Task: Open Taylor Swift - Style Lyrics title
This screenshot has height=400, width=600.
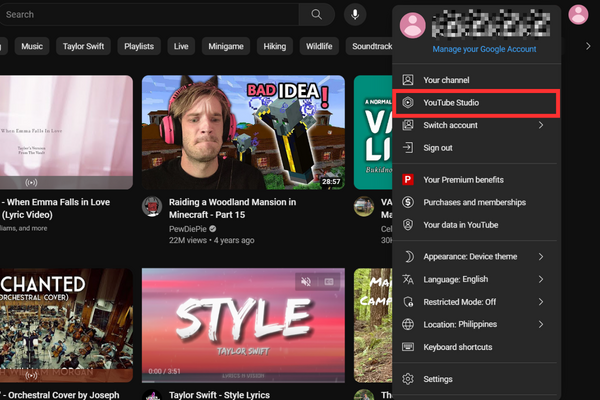Action: coord(219,395)
